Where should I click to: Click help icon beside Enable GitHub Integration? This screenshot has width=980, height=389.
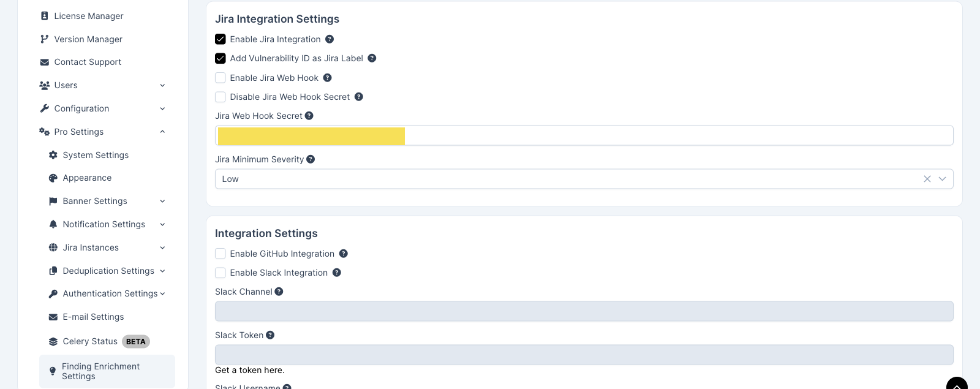click(344, 254)
